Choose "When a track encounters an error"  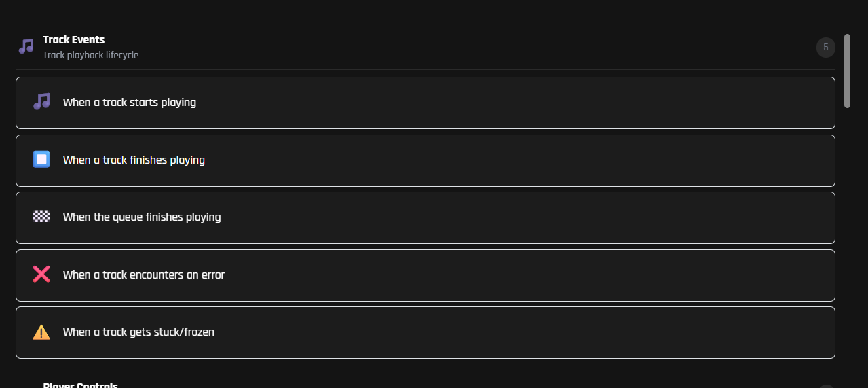pyautogui.click(x=144, y=275)
